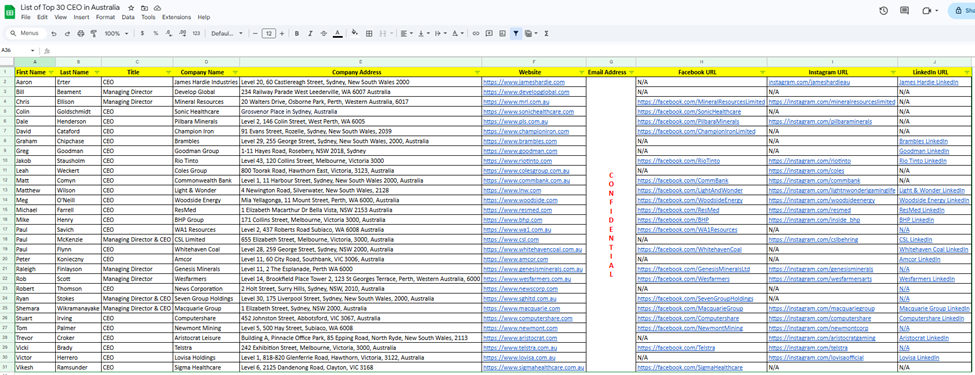The width and height of the screenshot is (975, 375).
Task: Format cells as currency
Action: [x=142, y=33]
